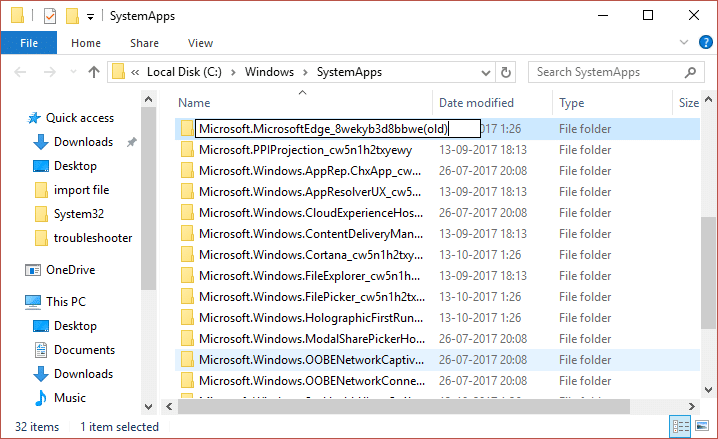The image size is (718, 439).
Task: Expand chevron after Local Disk (C:) breadcrumb
Action: 234,72
